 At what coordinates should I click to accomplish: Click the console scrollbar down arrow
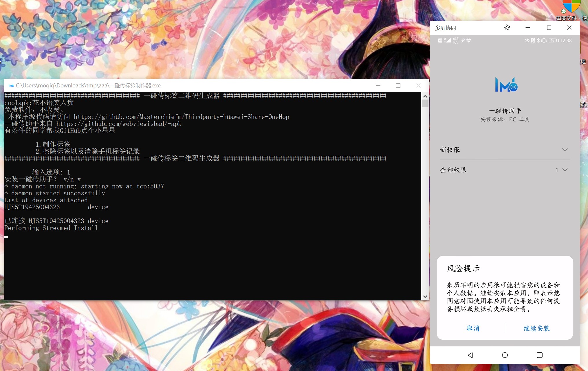tap(425, 297)
